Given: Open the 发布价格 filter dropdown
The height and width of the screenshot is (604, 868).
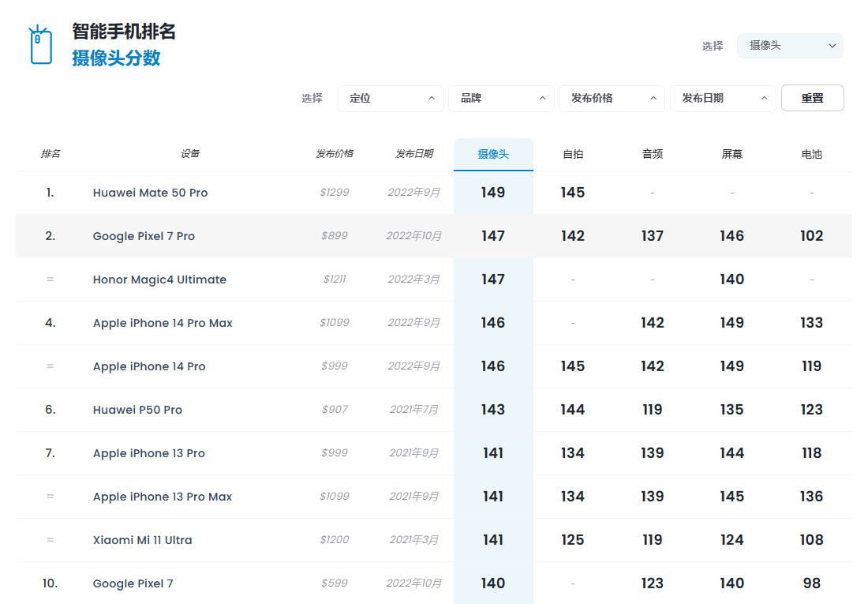Looking at the screenshot, I should (612, 99).
